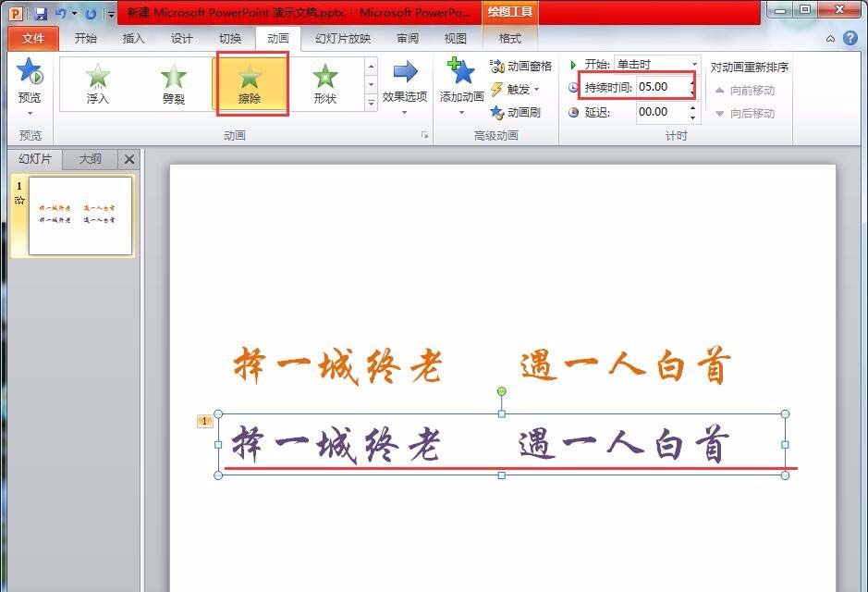Select slide 1 thumbnail in slides pane

coord(80,216)
